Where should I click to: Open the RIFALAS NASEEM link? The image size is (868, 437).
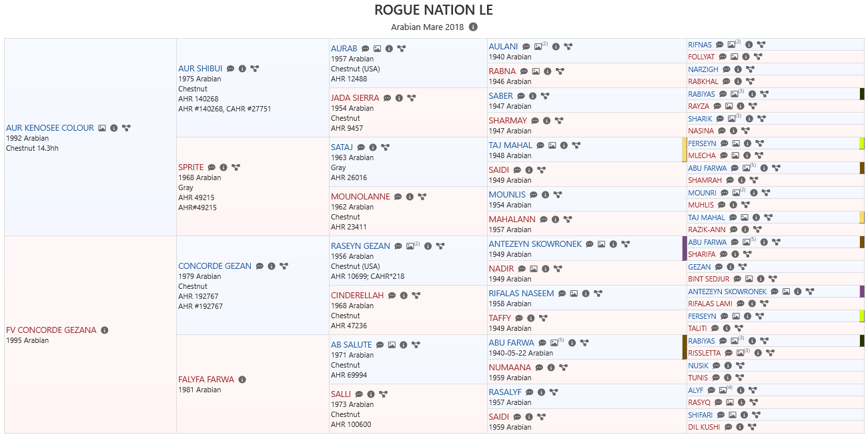click(521, 294)
